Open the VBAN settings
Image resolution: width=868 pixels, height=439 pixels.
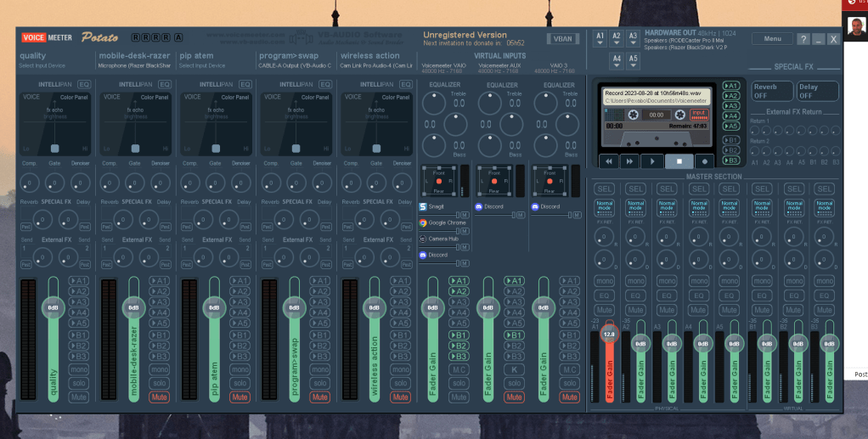click(x=563, y=39)
